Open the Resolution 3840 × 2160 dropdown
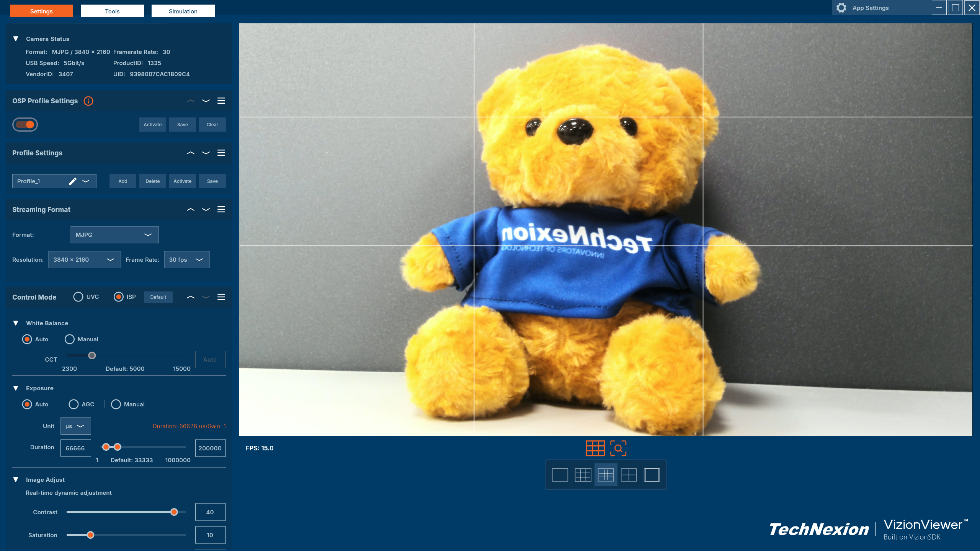The image size is (980, 551). [84, 260]
